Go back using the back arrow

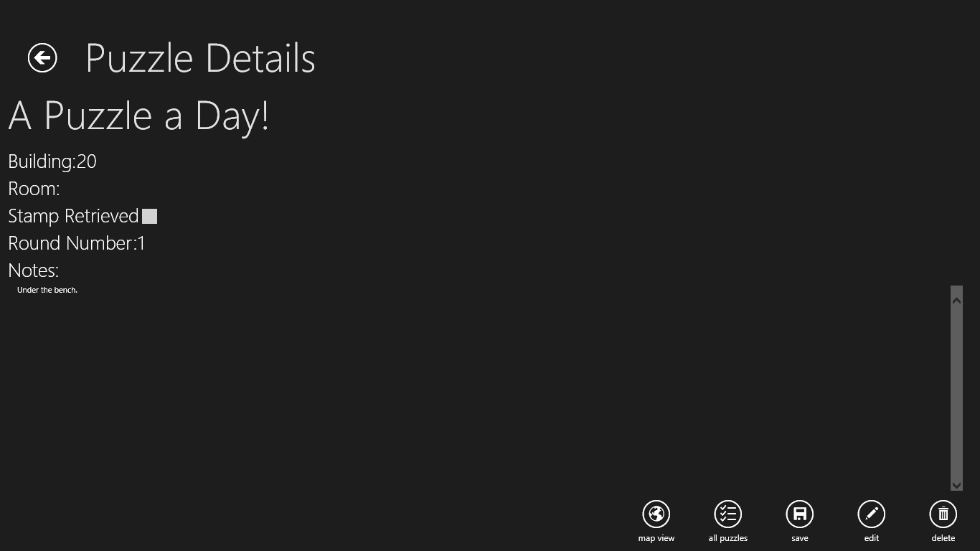coord(42,58)
